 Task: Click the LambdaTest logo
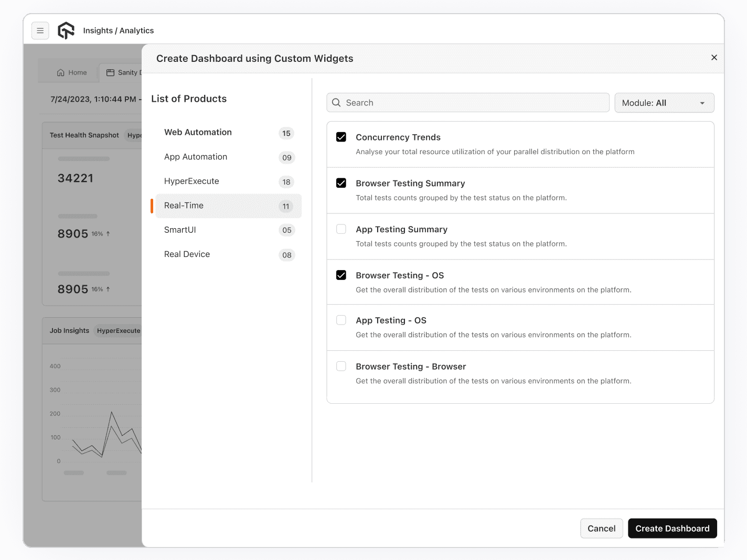[66, 30]
